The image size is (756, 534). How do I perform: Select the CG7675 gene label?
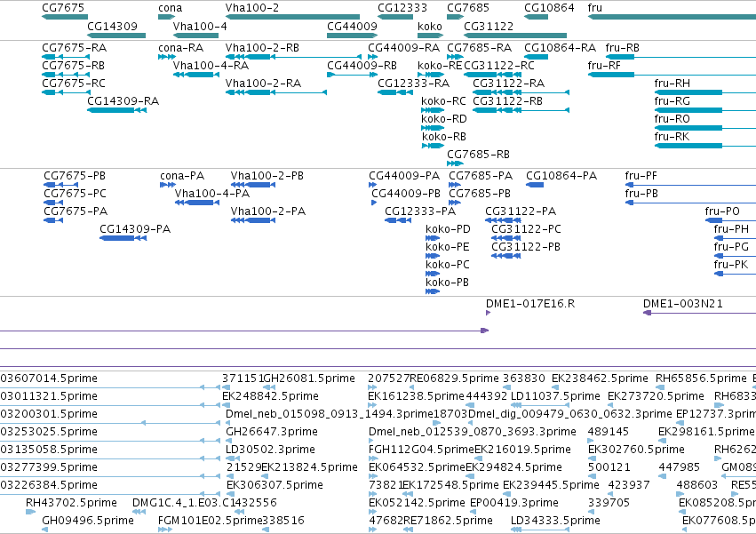pyautogui.click(x=63, y=8)
